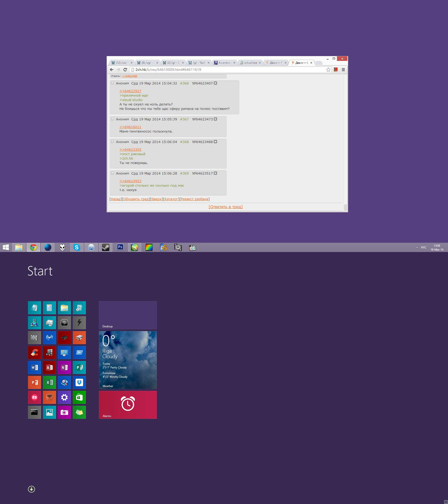
Task: Click the Обновить тред link
Action: pyautogui.click(x=136, y=199)
